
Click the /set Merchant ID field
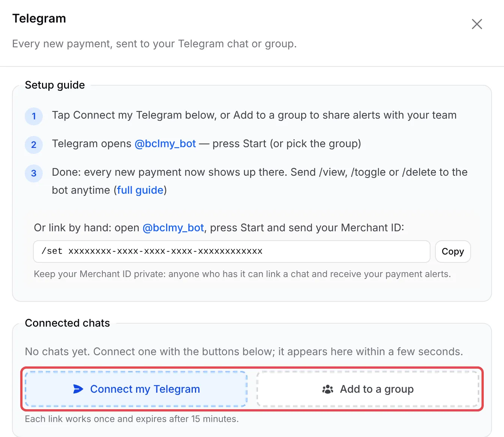[231, 252]
